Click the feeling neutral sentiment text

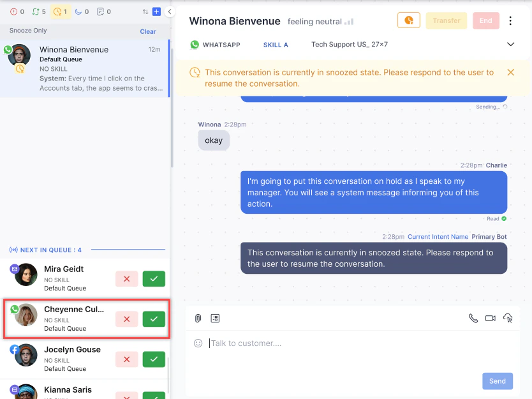pyautogui.click(x=314, y=22)
